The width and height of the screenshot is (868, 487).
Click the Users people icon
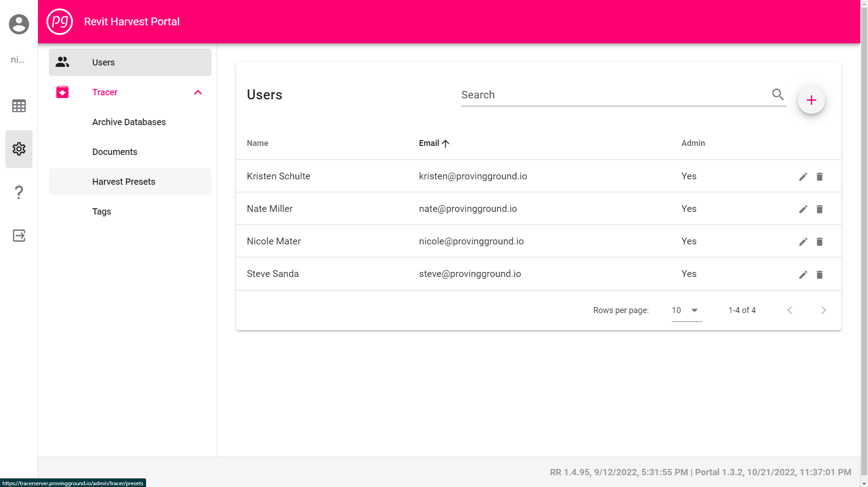point(62,62)
